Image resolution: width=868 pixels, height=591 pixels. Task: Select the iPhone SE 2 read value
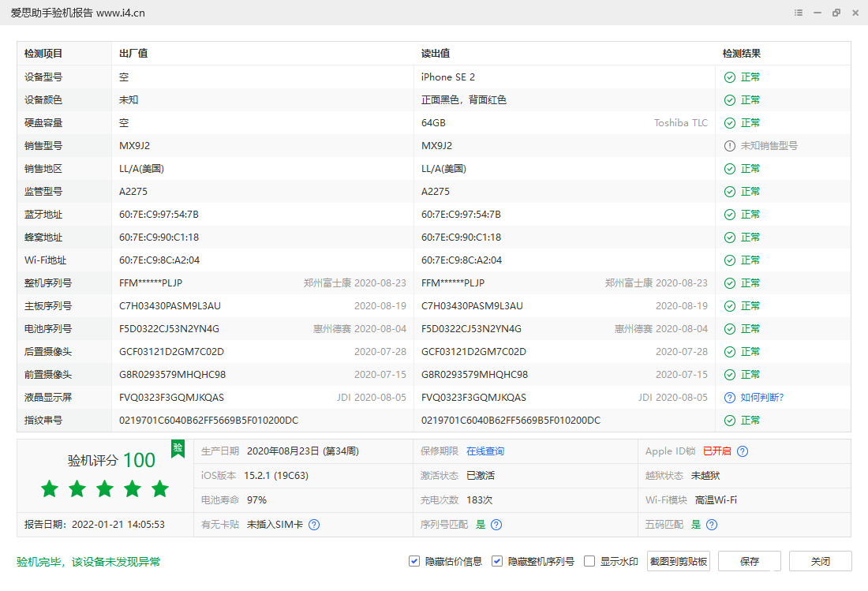click(448, 77)
